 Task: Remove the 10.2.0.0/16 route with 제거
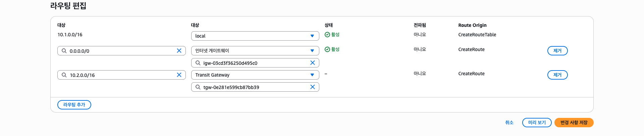(557, 75)
